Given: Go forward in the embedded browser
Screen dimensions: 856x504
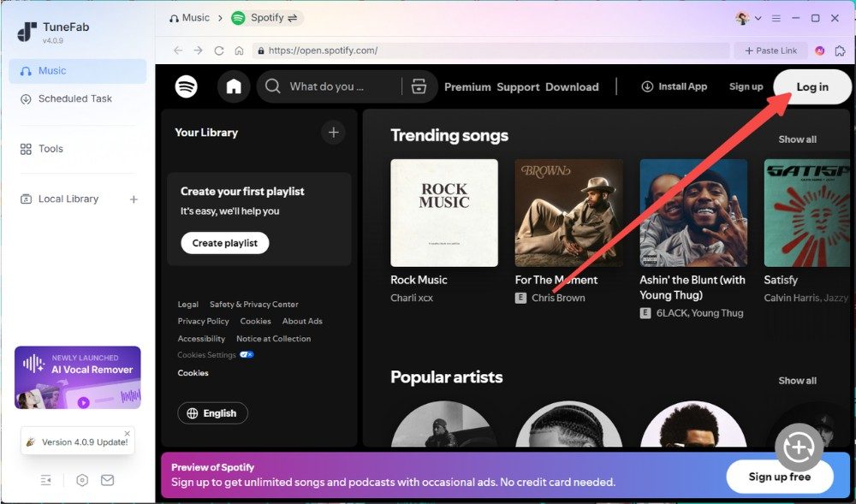Looking at the screenshot, I should [199, 50].
